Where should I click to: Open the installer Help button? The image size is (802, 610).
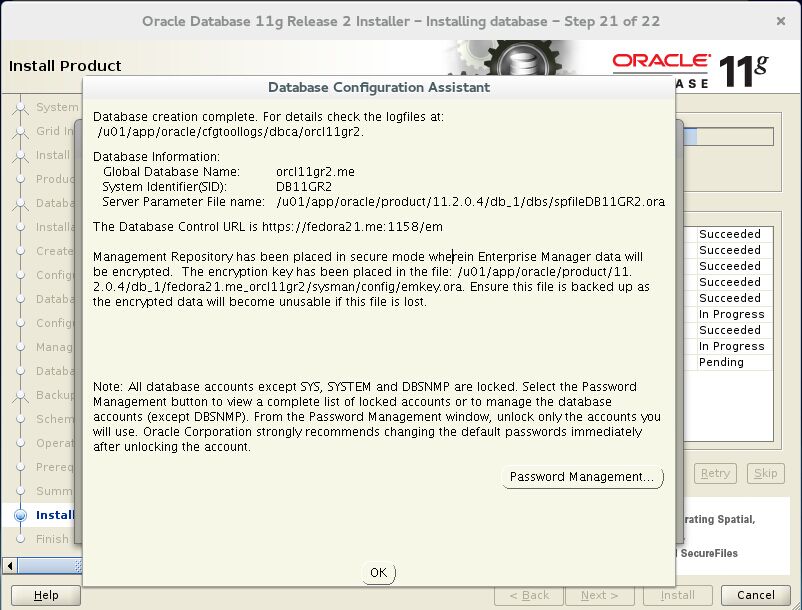tap(46, 595)
